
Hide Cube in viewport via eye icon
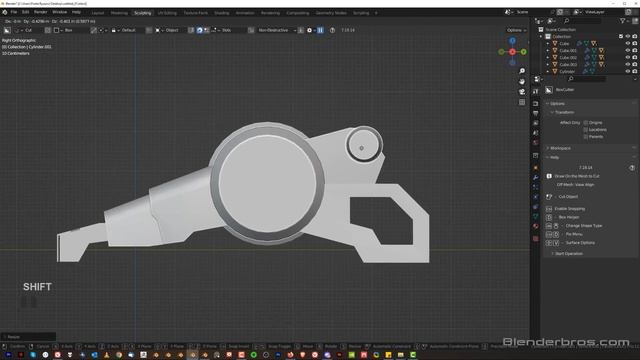click(x=628, y=43)
